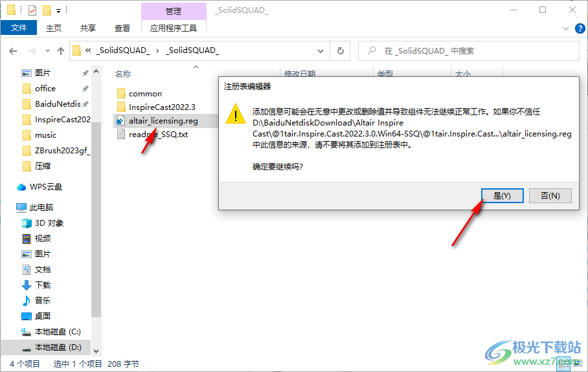Click the new folder quick access icon
Viewport: 588px width, 372px height.
[47, 10]
